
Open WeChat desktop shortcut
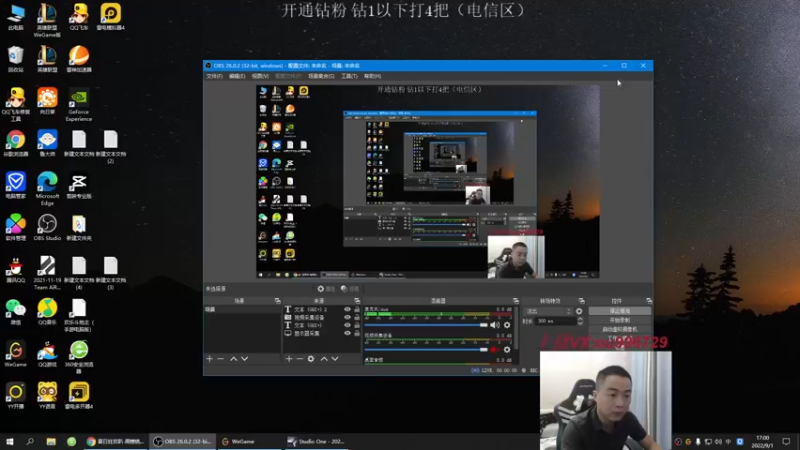click(15, 312)
